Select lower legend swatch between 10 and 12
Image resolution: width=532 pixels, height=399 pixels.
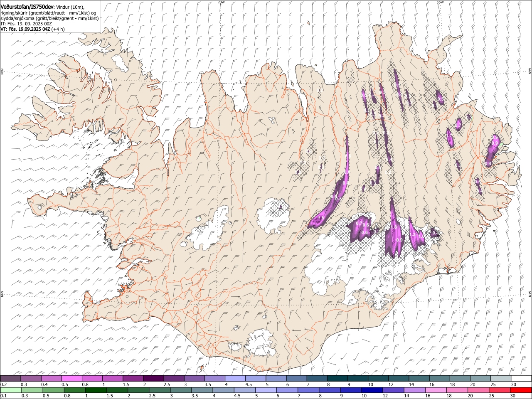372,390
